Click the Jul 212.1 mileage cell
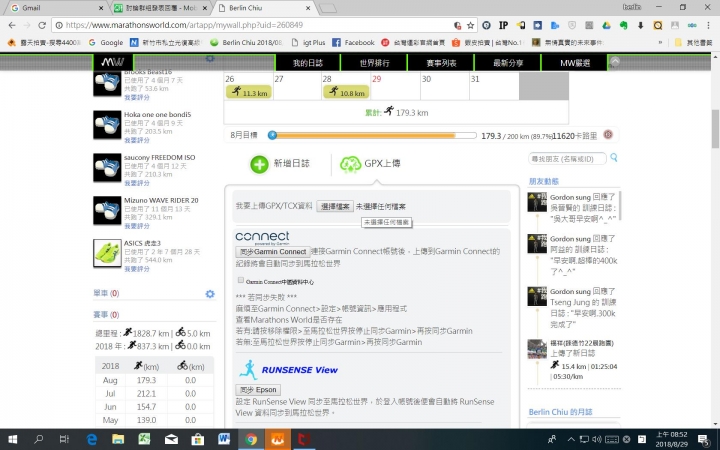 (146, 394)
